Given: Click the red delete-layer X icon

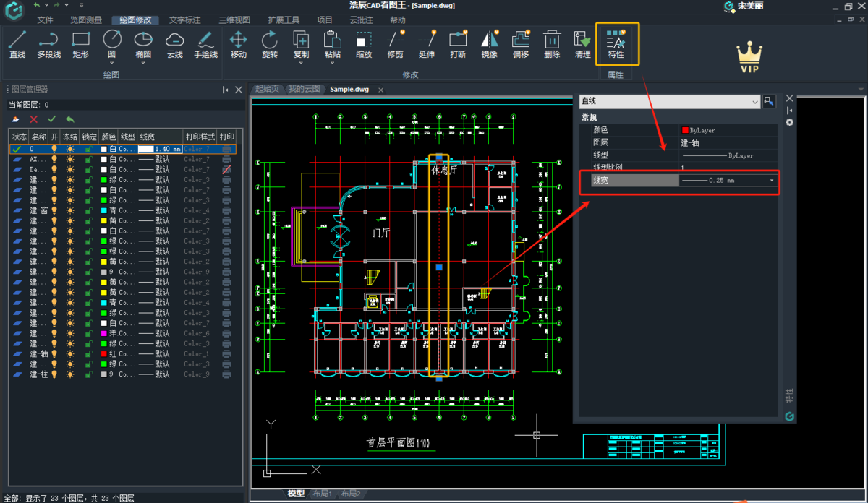Looking at the screenshot, I should [33, 119].
